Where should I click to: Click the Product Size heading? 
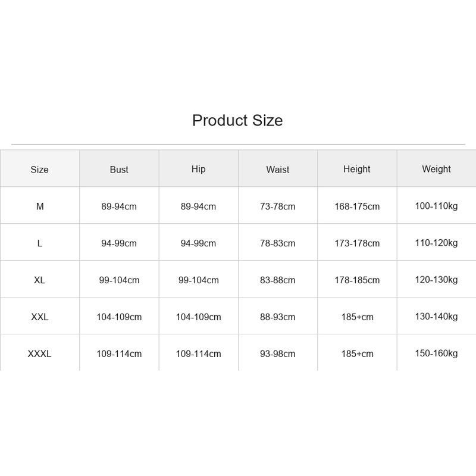point(237,120)
